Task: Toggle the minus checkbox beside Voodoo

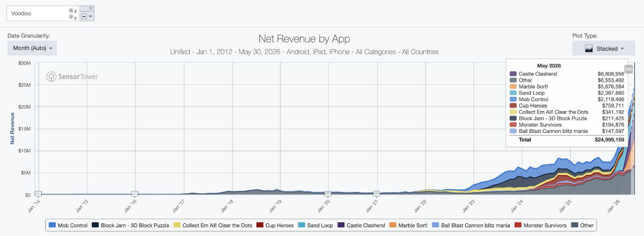Action: click(x=84, y=16)
